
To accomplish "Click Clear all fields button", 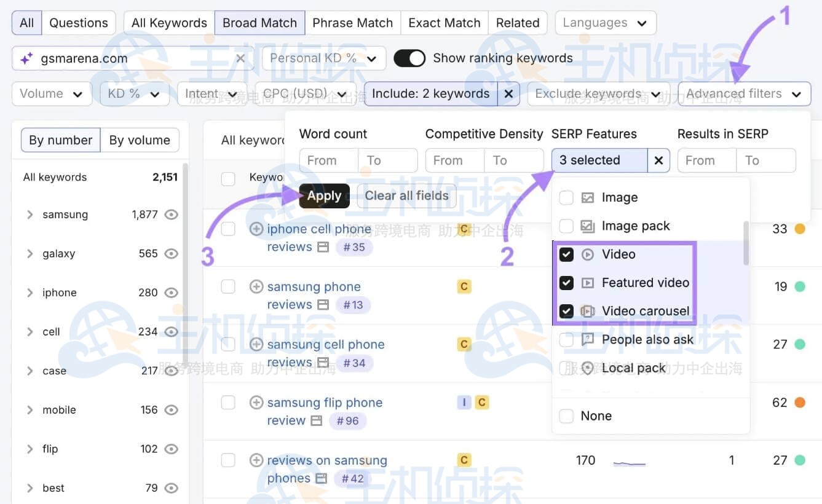I will coord(406,196).
